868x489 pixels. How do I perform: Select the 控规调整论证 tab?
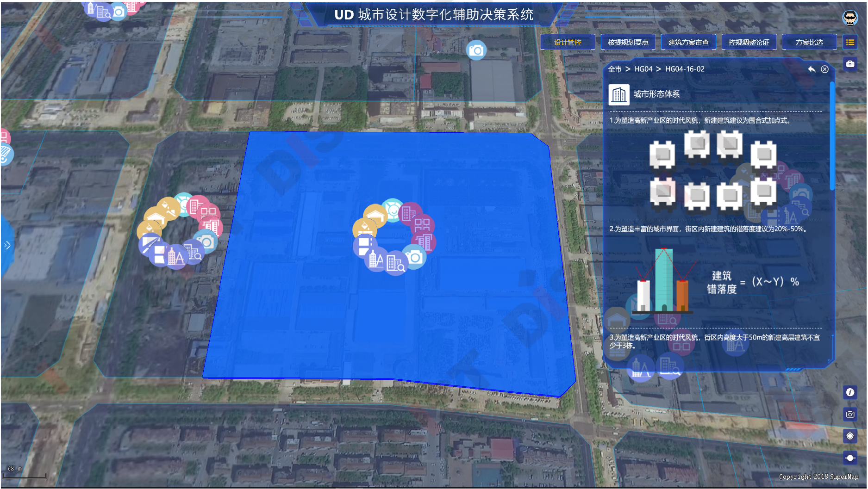pos(749,42)
